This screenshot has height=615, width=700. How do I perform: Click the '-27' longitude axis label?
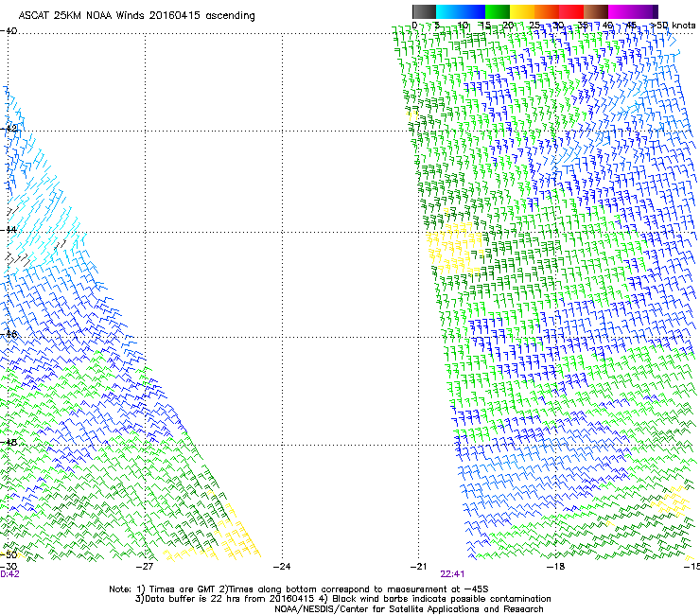pyautogui.click(x=145, y=567)
